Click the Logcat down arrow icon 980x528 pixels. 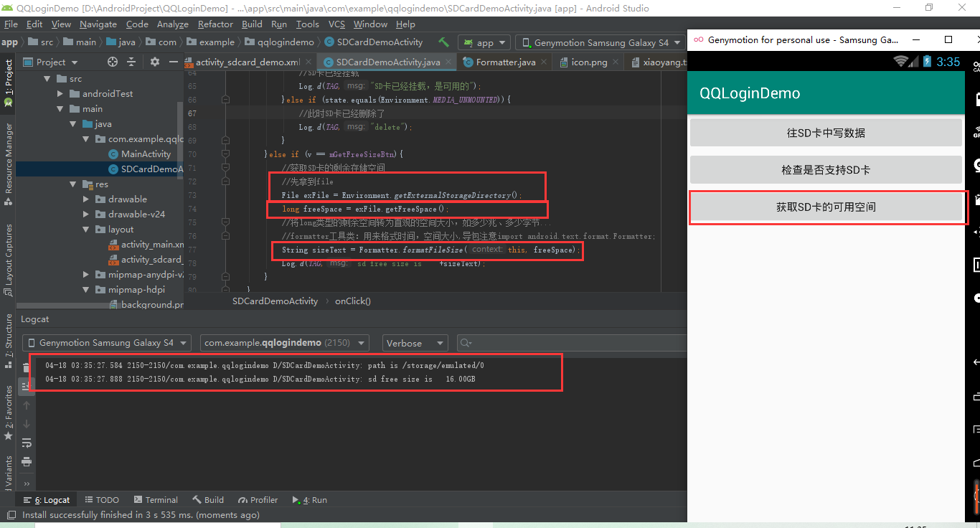(x=27, y=424)
